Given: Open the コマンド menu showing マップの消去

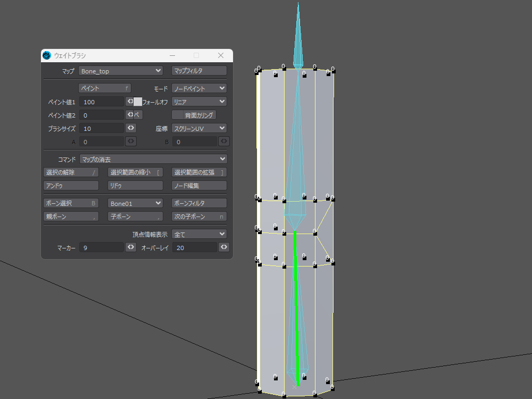Looking at the screenshot, I should pos(153,159).
